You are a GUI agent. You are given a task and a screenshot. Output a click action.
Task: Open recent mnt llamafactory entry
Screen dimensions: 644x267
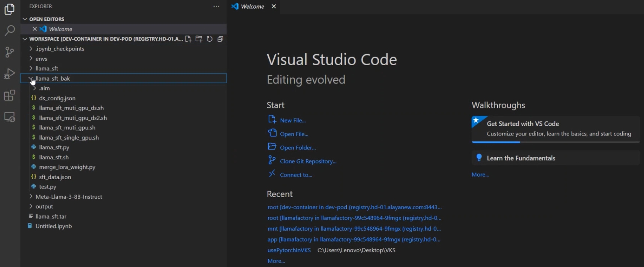pos(354,228)
